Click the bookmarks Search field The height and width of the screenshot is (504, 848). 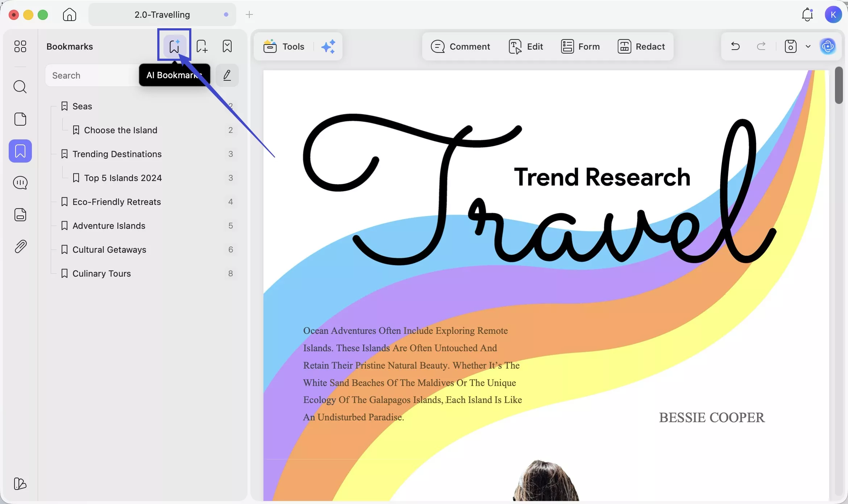click(91, 76)
